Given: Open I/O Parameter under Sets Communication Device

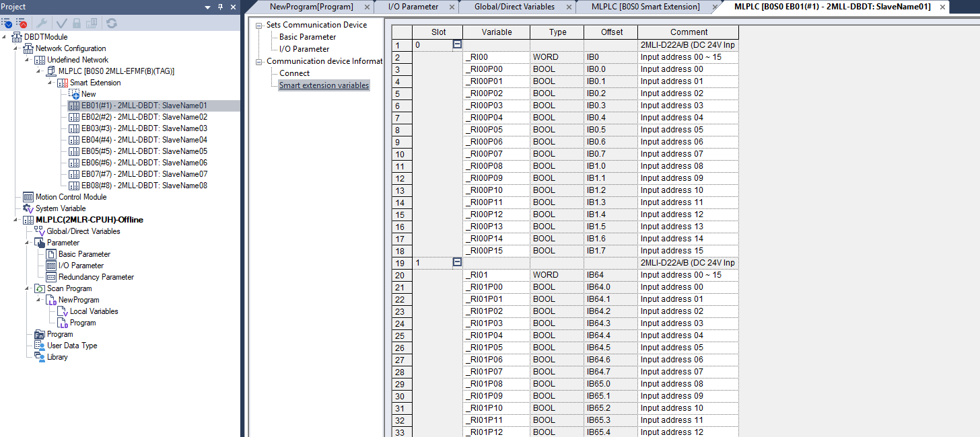Looking at the screenshot, I should coord(304,49).
